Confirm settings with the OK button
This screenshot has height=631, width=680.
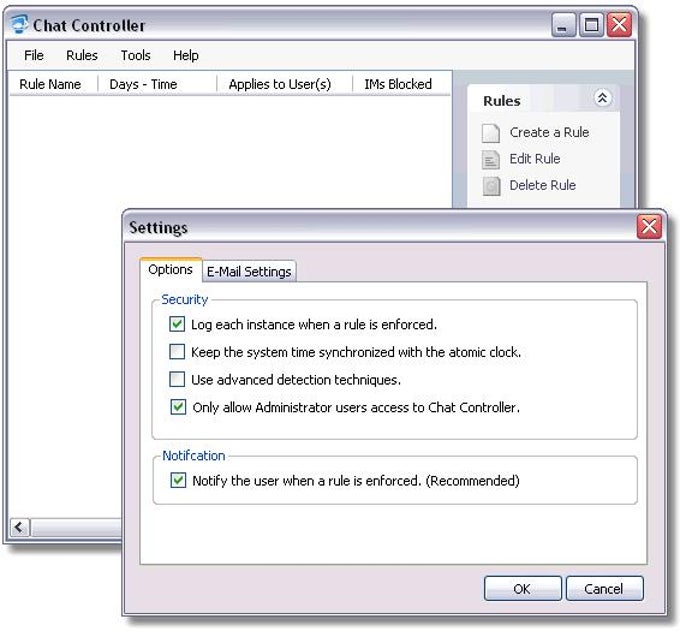coord(522,588)
